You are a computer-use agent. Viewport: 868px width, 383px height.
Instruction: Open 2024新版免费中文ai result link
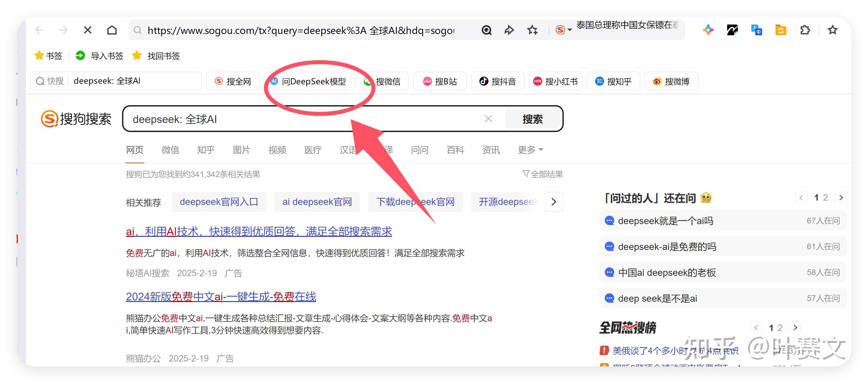pyautogui.click(x=221, y=297)
